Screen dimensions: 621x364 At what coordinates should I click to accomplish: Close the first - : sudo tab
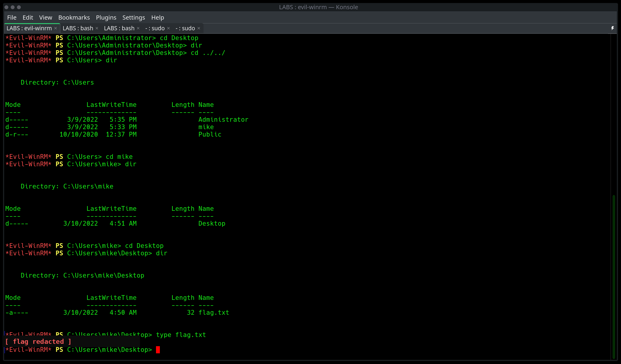tap(168, 28)
